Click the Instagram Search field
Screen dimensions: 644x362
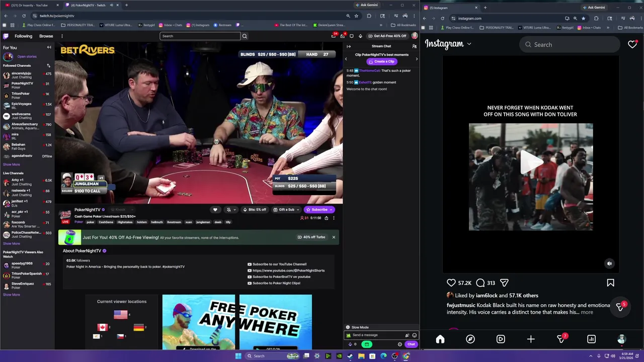pyautogui.click(x=570, y=45)
